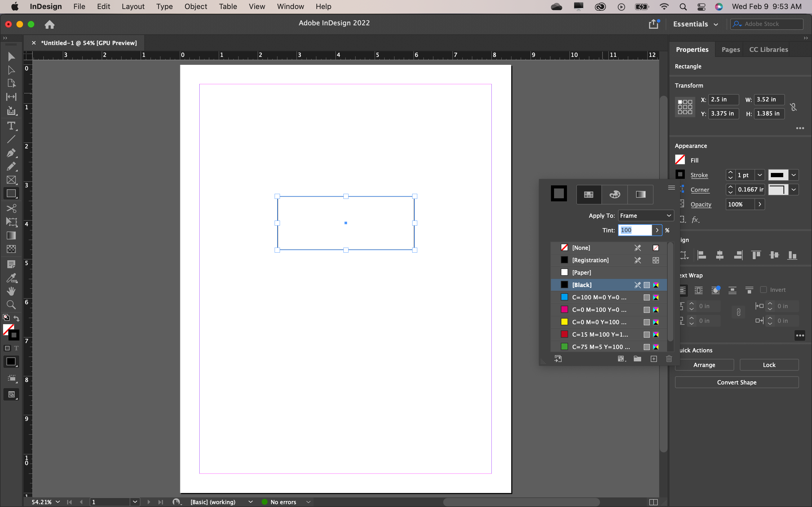Switch to the Pages tab
The image size is (812, 507).
pyautogui.click(x=730, y=49)
